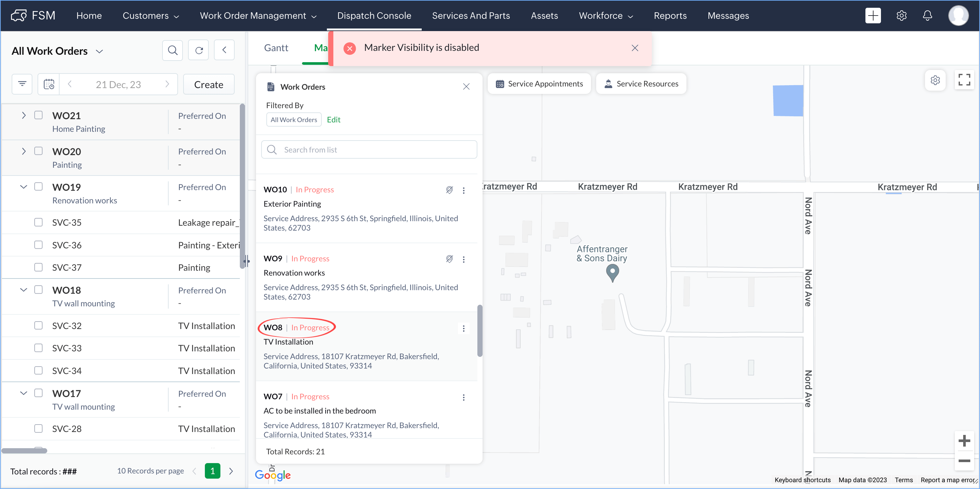This screenshot has width=980, height=489.
Task: Click the quick create plus icon in header
Action: (873, 16)
